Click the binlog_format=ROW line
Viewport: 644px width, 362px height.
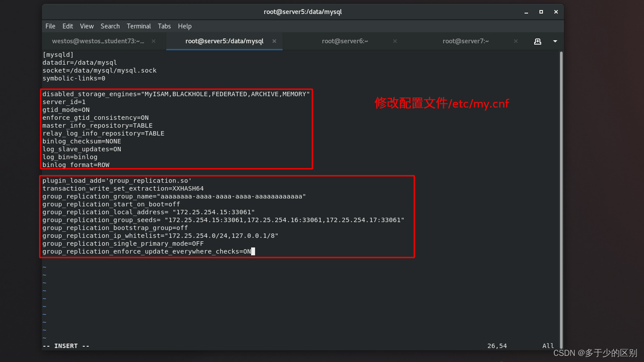(76, 165)
